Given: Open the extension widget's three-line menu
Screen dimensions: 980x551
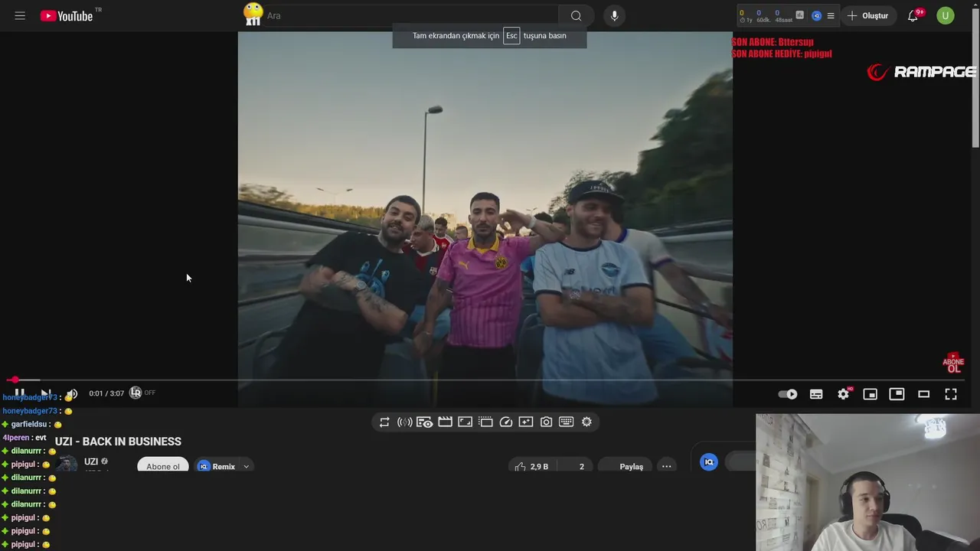Looking at the screenshot, I should click(x=831, y=15).
